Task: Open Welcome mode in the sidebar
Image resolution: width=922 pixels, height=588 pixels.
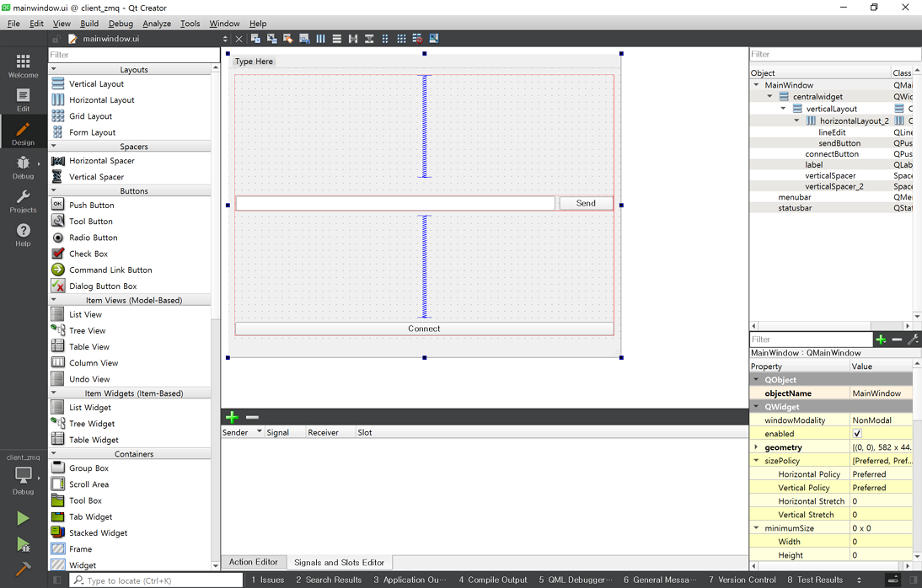Action: coord(23,65)
